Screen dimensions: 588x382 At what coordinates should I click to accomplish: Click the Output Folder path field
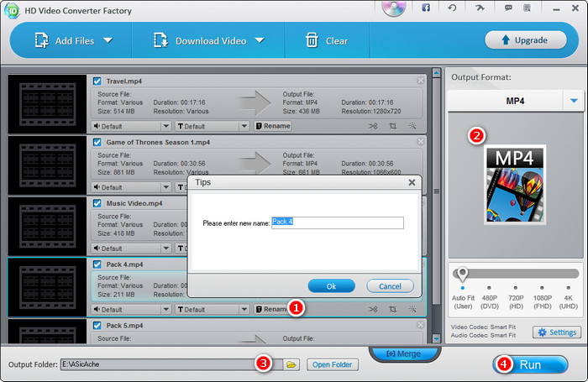coord(171,364)
